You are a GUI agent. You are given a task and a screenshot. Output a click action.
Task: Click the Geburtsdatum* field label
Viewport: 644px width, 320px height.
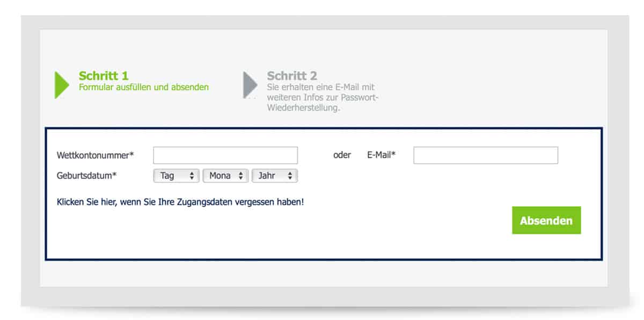[86, 176]
